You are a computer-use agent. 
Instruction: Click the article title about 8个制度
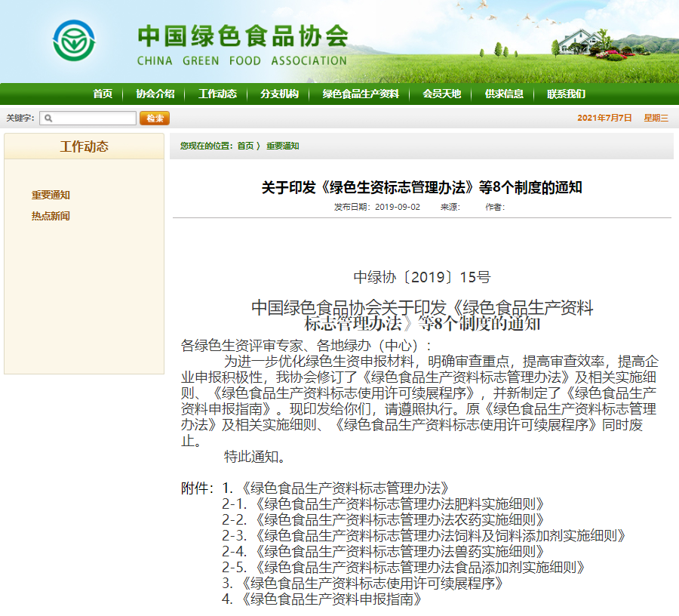[422, 188]
